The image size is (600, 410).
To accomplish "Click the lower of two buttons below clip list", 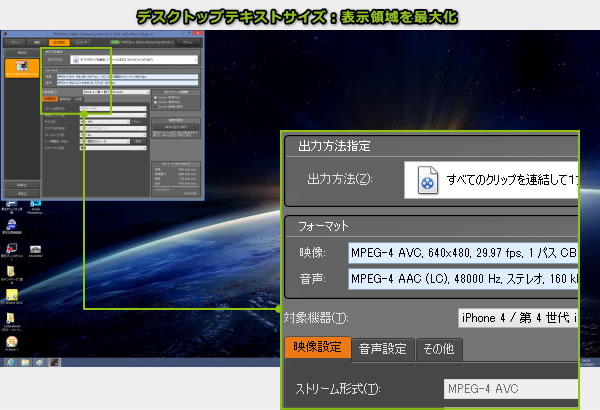I will (x=22, y=193).
